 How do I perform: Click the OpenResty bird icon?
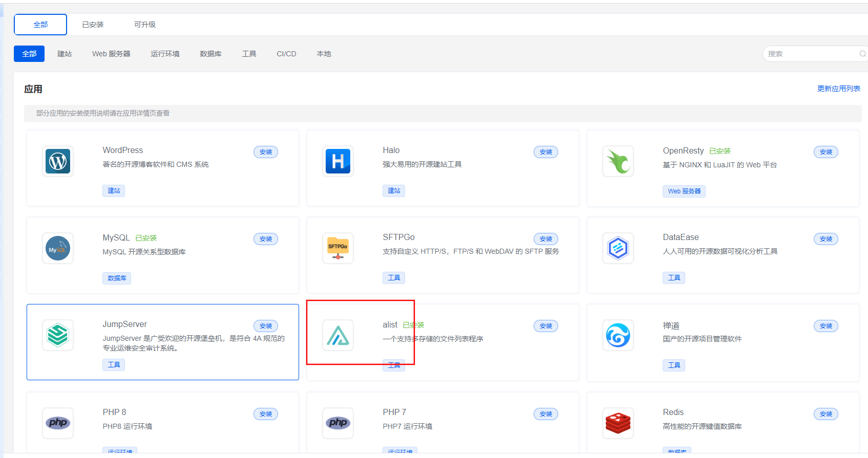(x=618, y=161)
